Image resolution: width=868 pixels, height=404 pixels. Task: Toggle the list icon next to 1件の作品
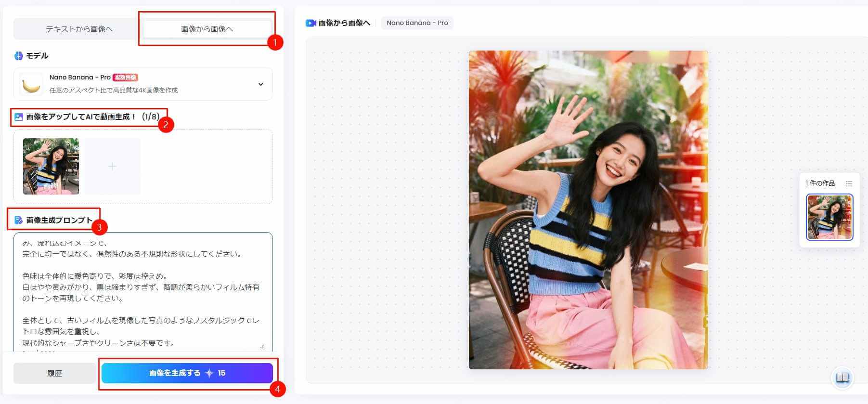pyautogui.click(x=849, y=183)
